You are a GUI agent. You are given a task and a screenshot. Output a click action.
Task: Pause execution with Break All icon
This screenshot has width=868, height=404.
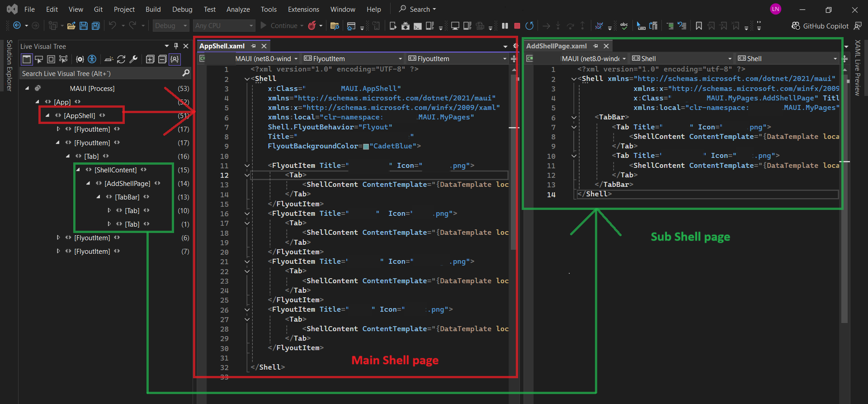(505, 26)
